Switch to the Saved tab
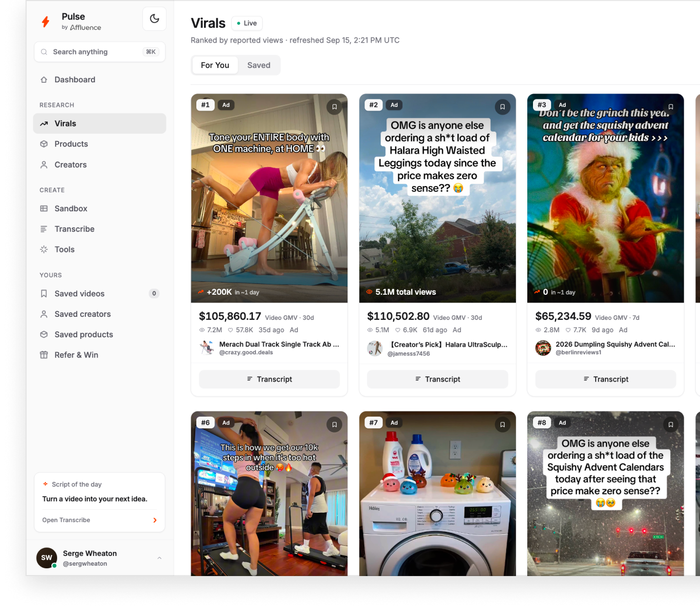This screenshot has width=700, height=610. pos(259,65)
